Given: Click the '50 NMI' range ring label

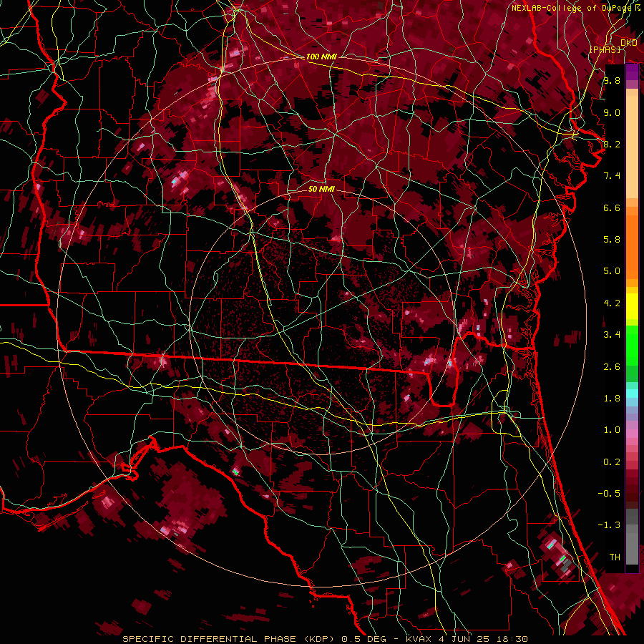Looking at the screenshot, I should click(321, 189).
